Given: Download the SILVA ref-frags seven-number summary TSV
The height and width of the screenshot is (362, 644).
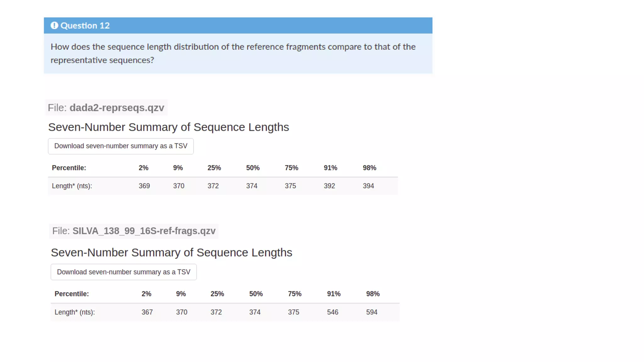Looking at the screenshot, I should (x=124, y=272).
